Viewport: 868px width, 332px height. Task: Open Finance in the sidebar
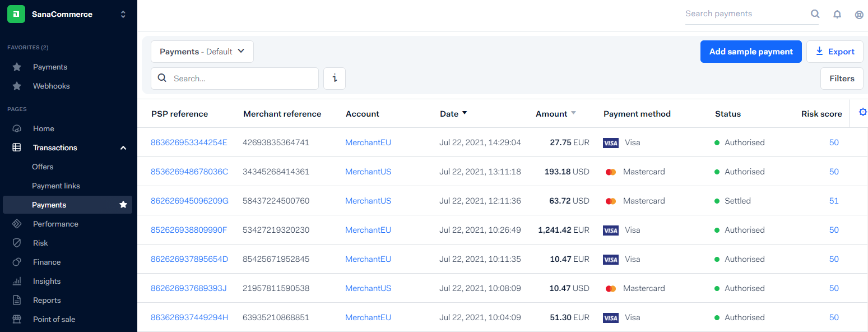click(47, 262)
